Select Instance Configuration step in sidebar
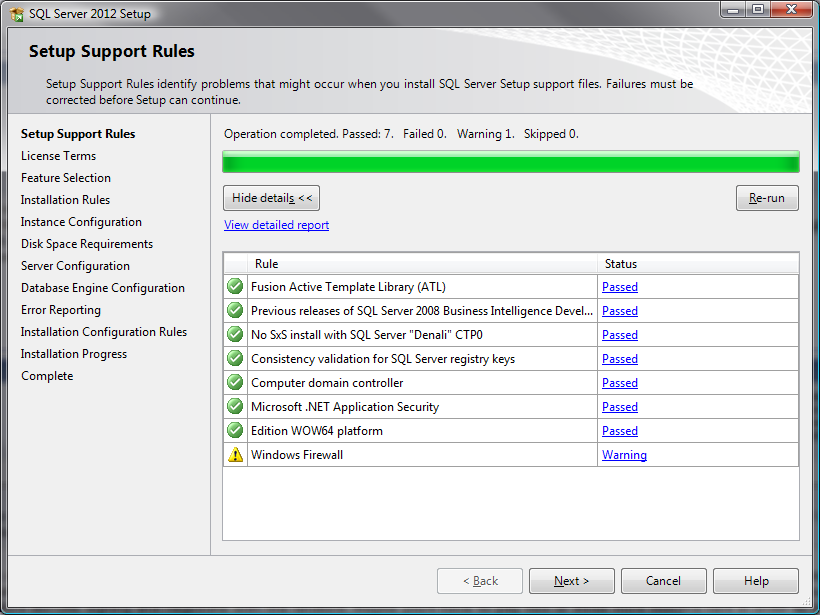The image size is (820, 615). pos(81,222)
